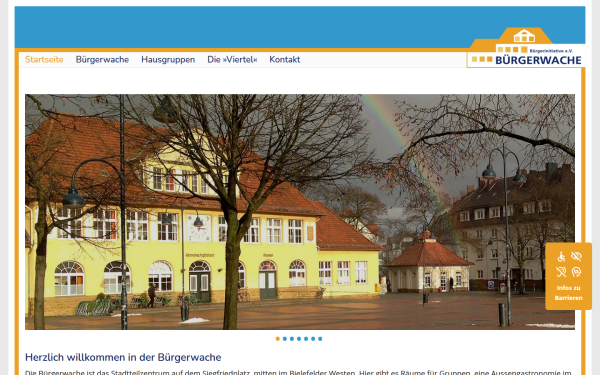Image resolution: width=600 pixels, height=375 pixels.
Task: Open the Infos zu Barrieren link
Action: pyautogui.click(x=569, y=293)
